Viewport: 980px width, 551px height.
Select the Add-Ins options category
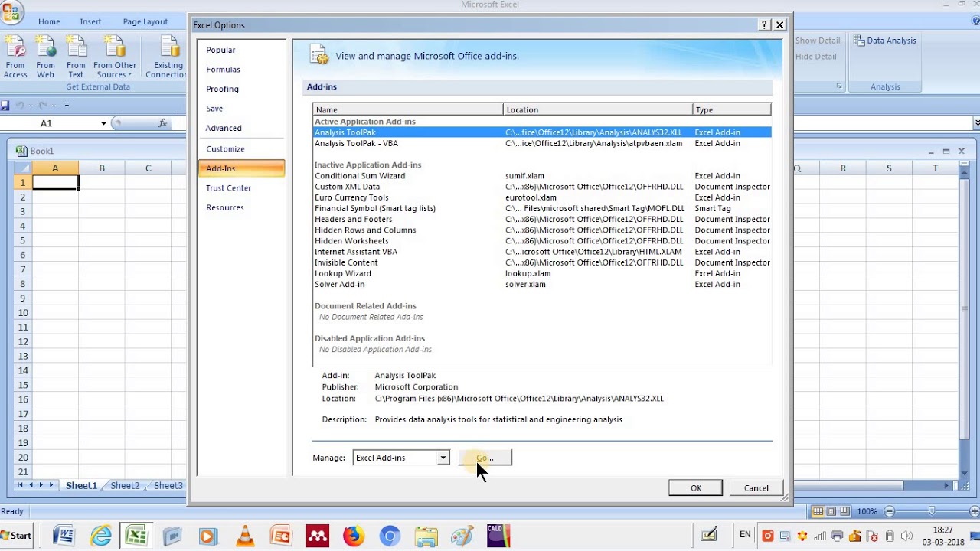coord(241,168)
